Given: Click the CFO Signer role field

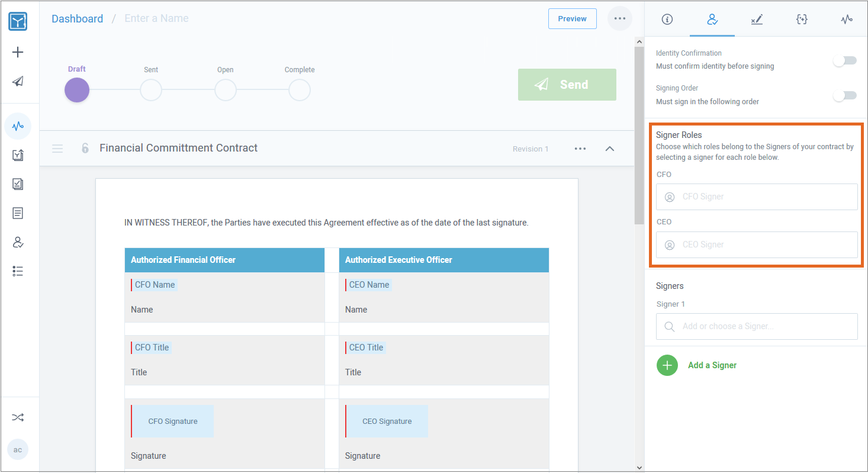Looking at the screenshot, I should click(x=757, y=197).
